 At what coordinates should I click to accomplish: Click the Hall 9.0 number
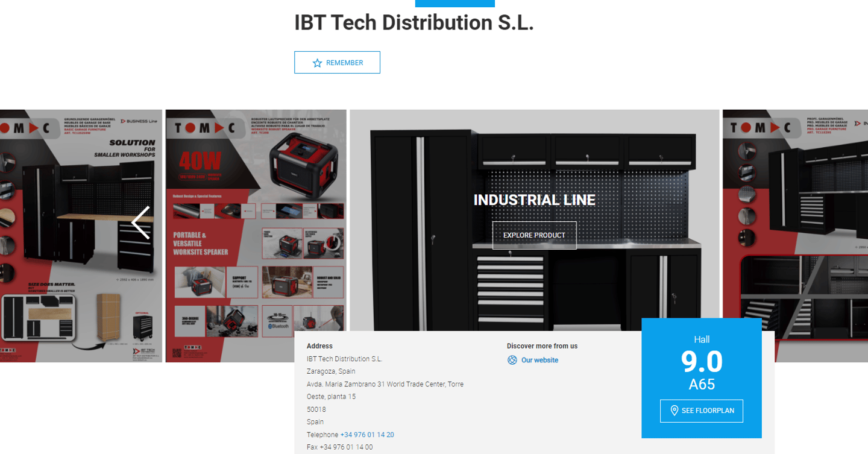pos(702,361)
